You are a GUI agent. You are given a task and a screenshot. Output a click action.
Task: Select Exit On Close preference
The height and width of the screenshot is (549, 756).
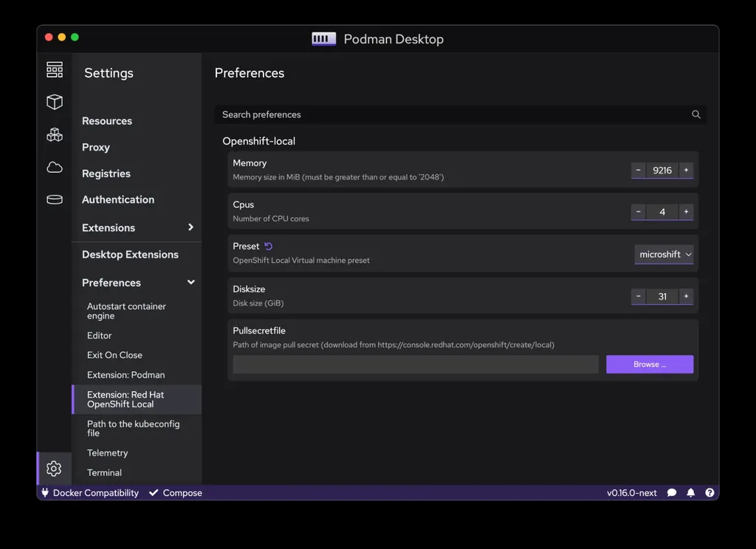pyautogui.click(x=114, y=355)
